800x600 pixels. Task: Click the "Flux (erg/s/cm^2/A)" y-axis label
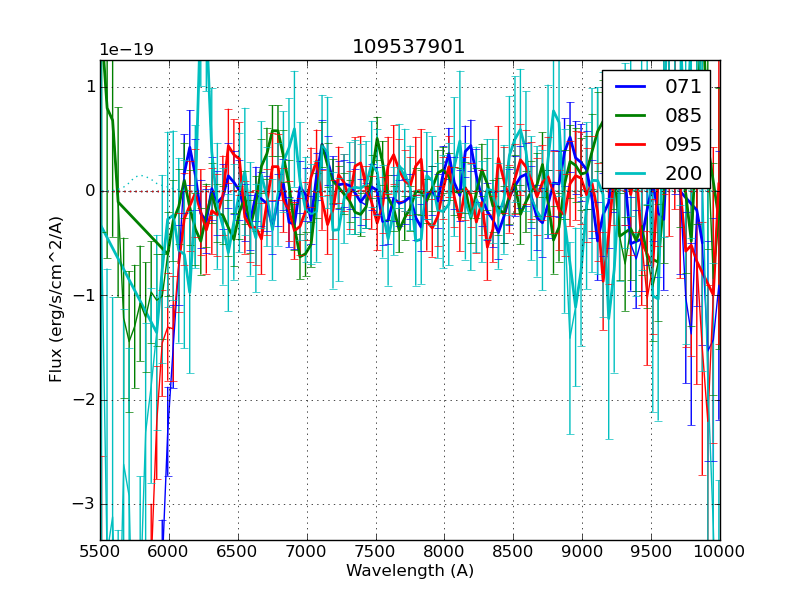[x=57, y=298]
